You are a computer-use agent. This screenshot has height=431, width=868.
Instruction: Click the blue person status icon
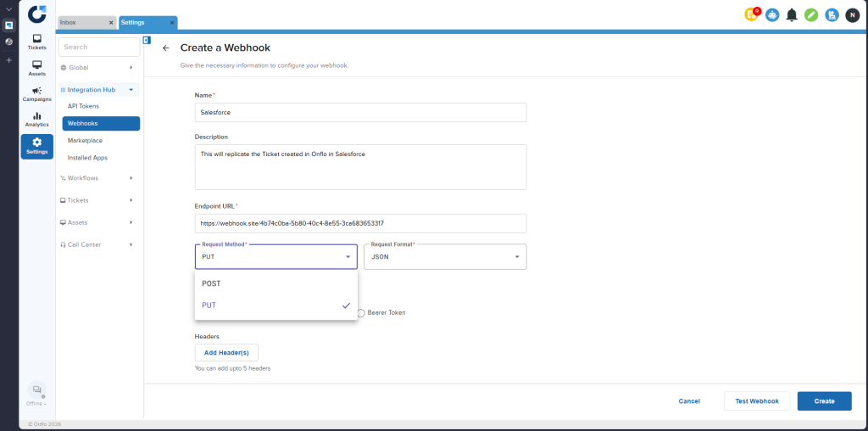832,15
